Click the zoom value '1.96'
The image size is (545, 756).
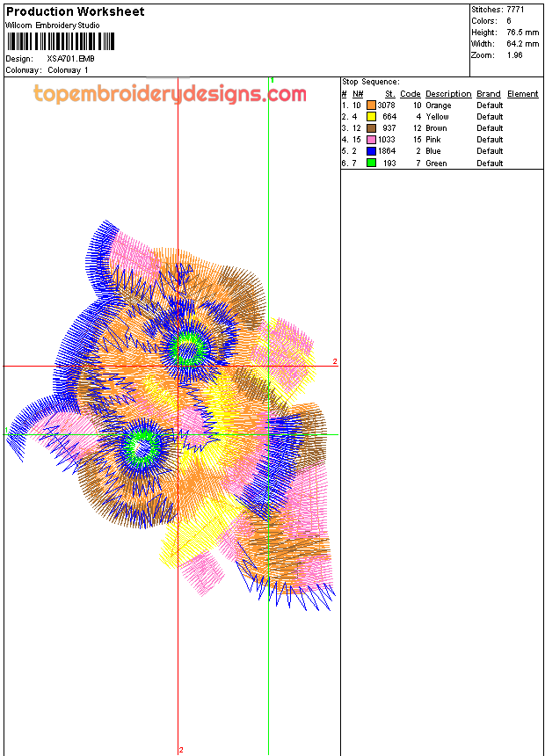[514, 55]
